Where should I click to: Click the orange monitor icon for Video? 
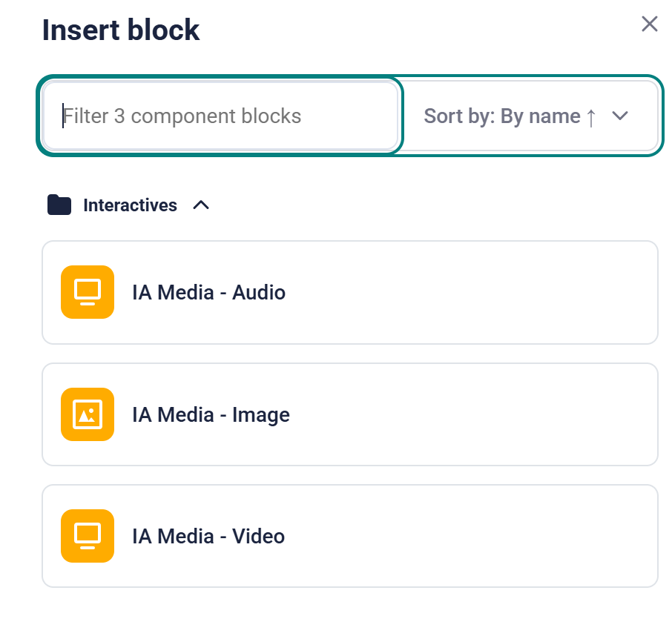(x=88, y=536)
